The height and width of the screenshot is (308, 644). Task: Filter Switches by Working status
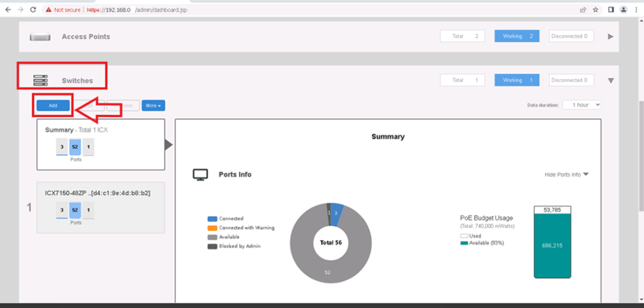pyautogui.click(x=517, y=80)
